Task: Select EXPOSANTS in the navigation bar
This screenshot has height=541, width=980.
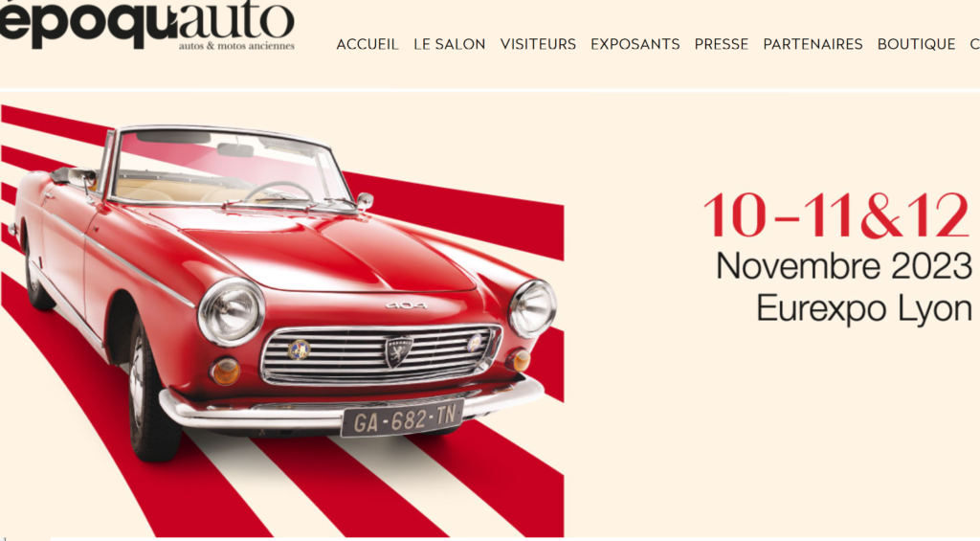Action: click(x=635, y=44)
